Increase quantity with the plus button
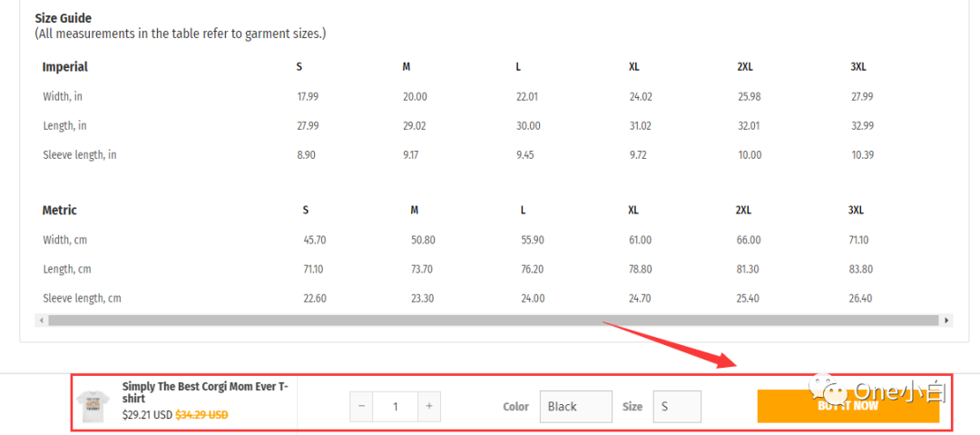Image resolution: width=980 pixels, height=435 pixels. [x=428, y=406]
